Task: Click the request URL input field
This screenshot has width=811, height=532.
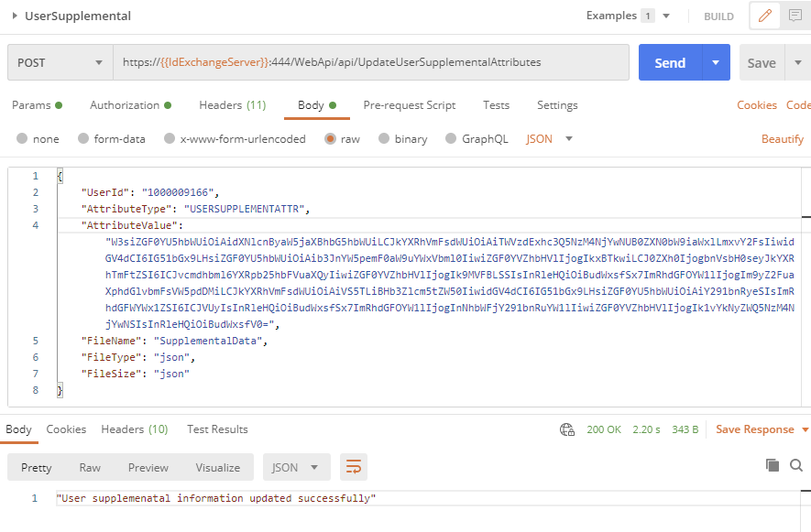Action: point(371,62)
